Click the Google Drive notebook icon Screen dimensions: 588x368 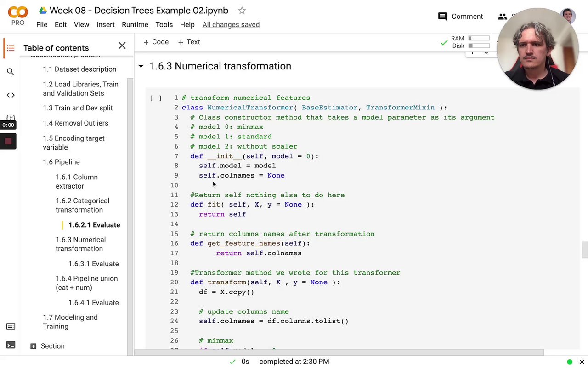pyautogui.click(x=43, y=11)
